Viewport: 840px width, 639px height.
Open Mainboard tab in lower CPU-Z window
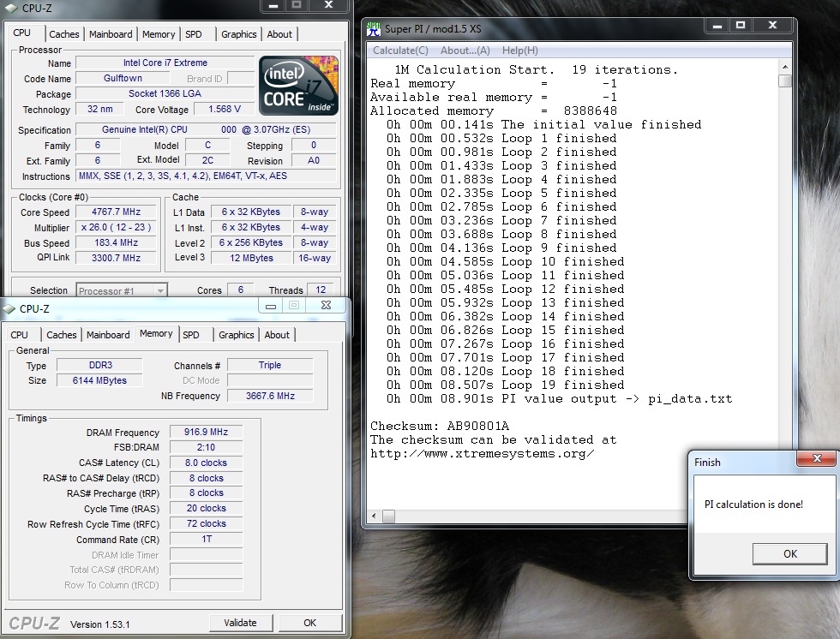(108, 335)
